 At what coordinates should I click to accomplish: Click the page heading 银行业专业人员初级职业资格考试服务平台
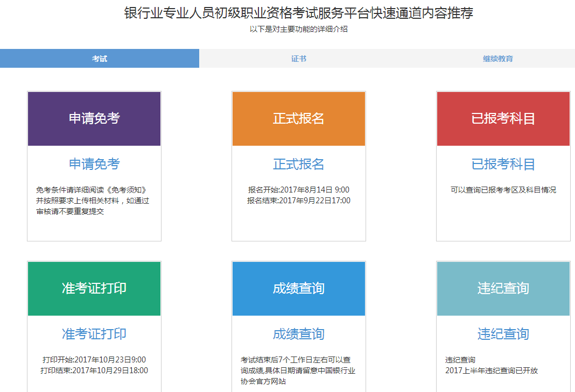(299, 13)
